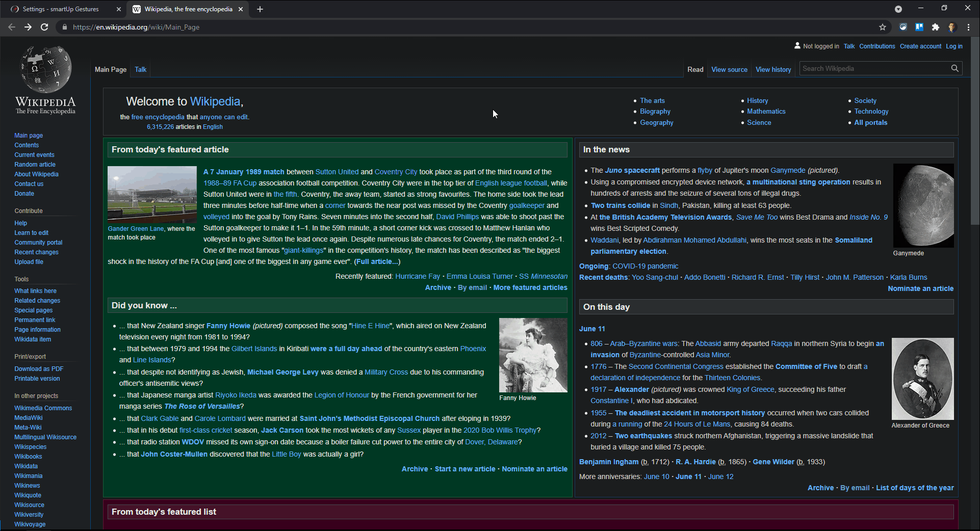Open List of days of the year

point(915,488)
